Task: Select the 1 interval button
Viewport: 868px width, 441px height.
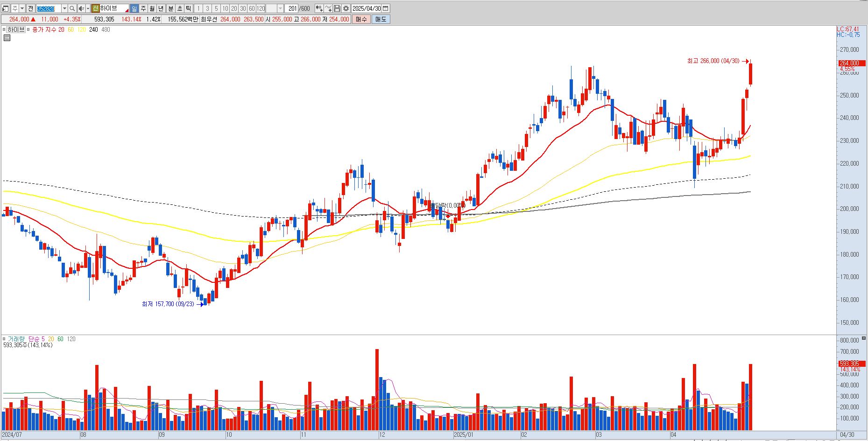Action: pyautogui.click(x=198, y=8)
